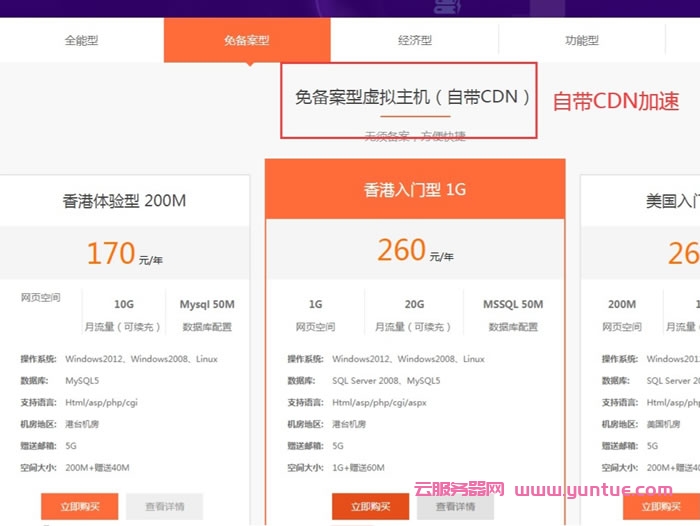The width and height of the screenshot is (700, 526).
Task: Switch to the 功能型 tab
Action: click(581, 41)
